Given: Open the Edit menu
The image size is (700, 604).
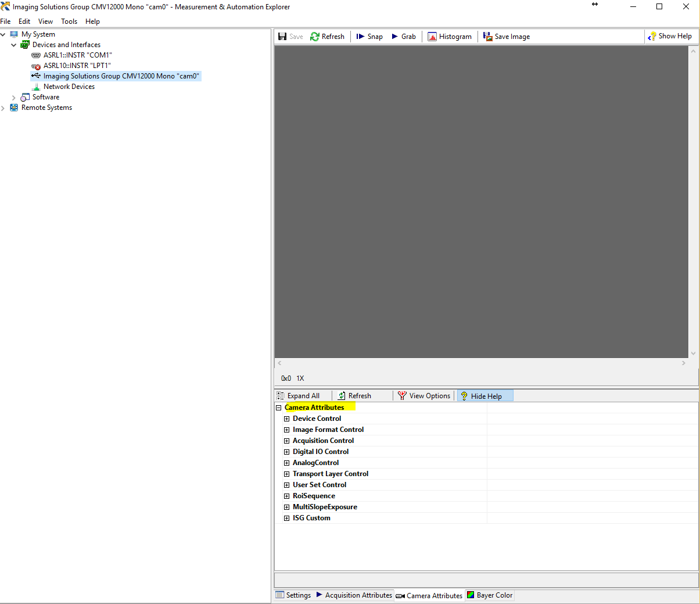Looking at the screenshot, I should [x=24, y=22].
